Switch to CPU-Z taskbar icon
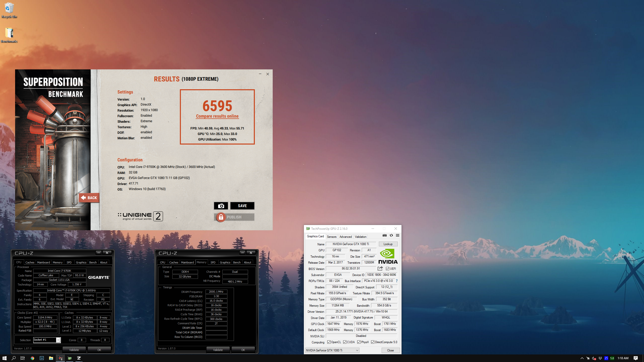Screen dimensions: 644x362 click(79, 358)
